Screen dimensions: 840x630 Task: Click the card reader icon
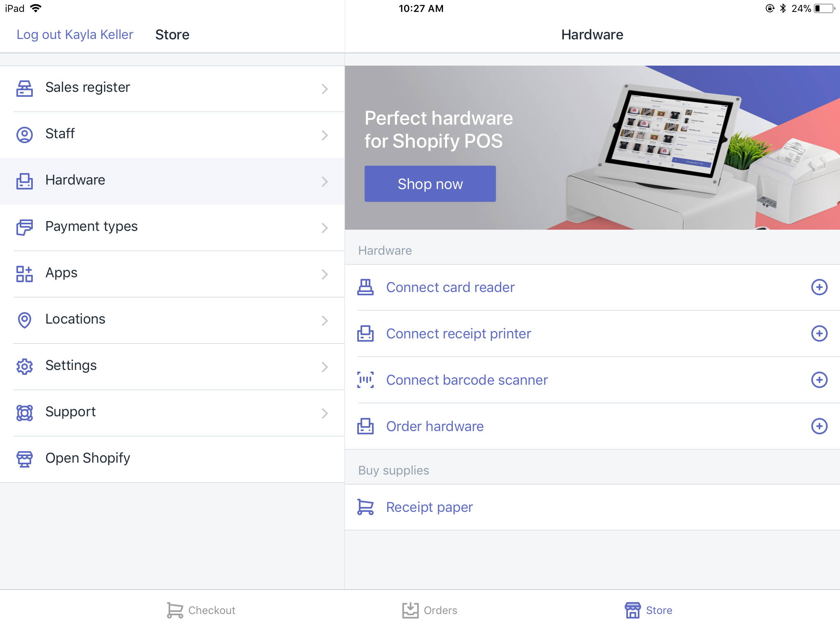coord(365,287)
